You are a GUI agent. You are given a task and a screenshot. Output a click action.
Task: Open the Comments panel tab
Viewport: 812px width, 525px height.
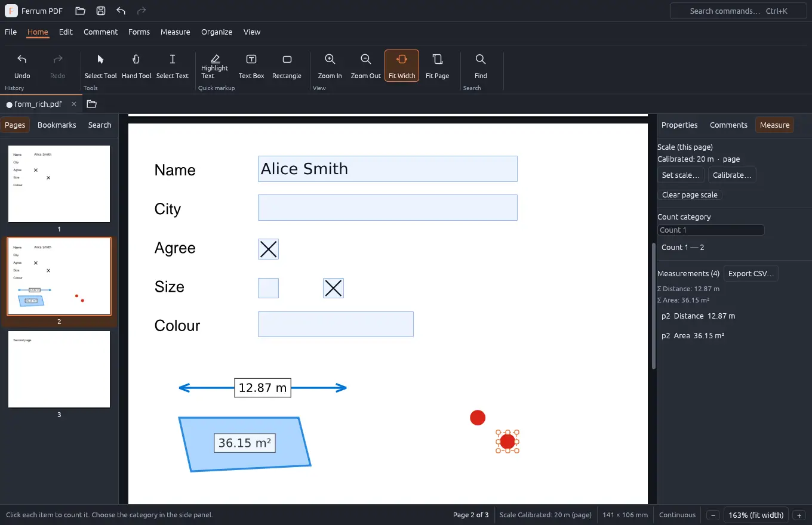pos(728,125)
